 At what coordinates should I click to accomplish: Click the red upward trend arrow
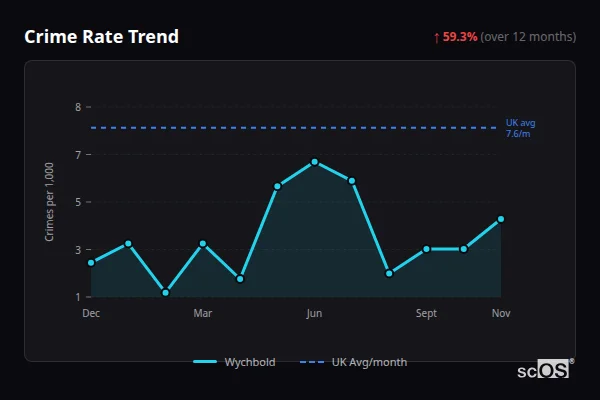tap(437, 38)
